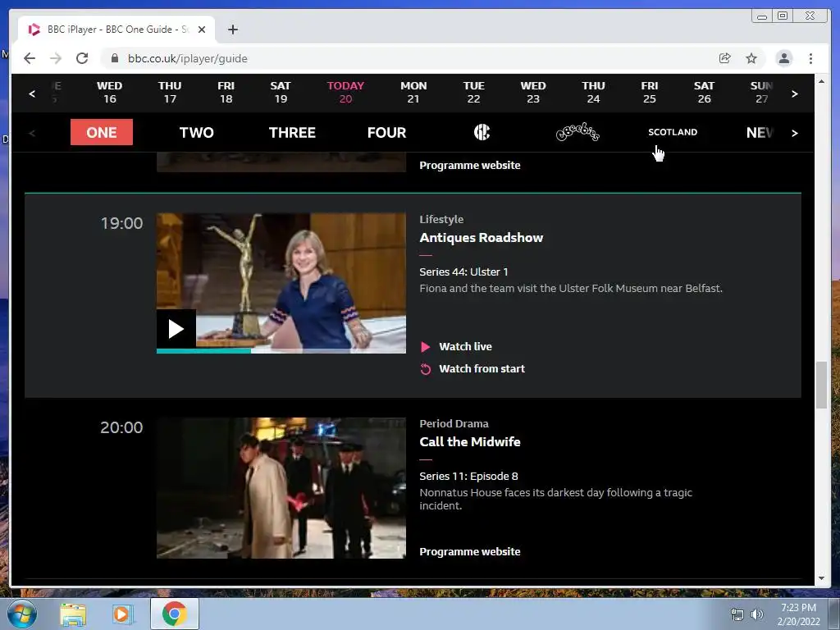Open Windows Explorer from taskbar
The image size is (840, 630).
point(73,614)
